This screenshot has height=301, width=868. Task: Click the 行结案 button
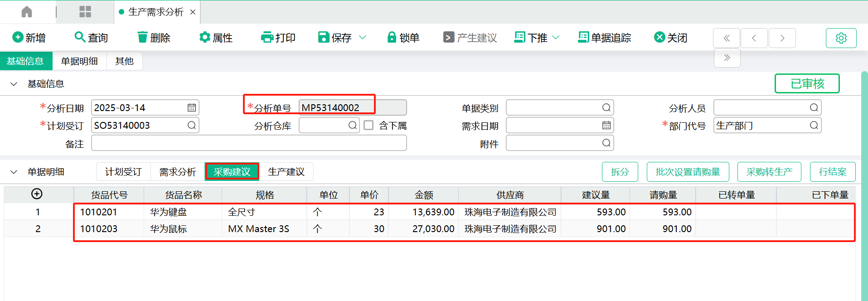[833, 172]
